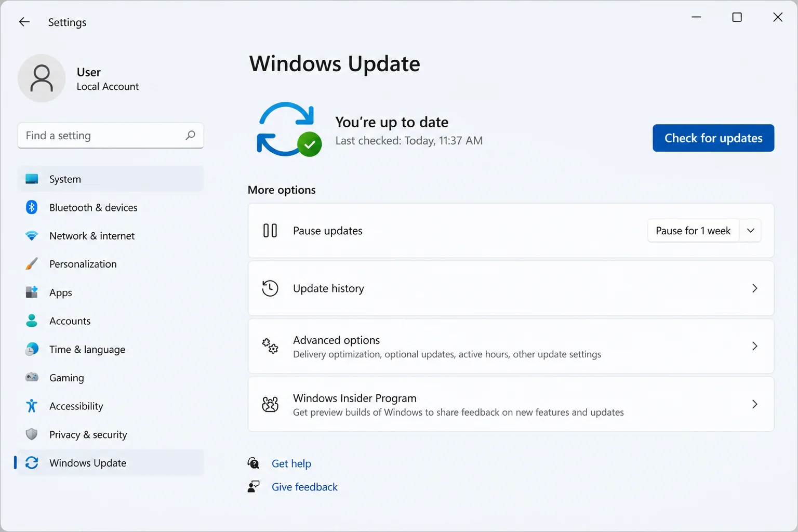Click the large update status sync icon
798x532 pixels.
[x=289, y=130]
